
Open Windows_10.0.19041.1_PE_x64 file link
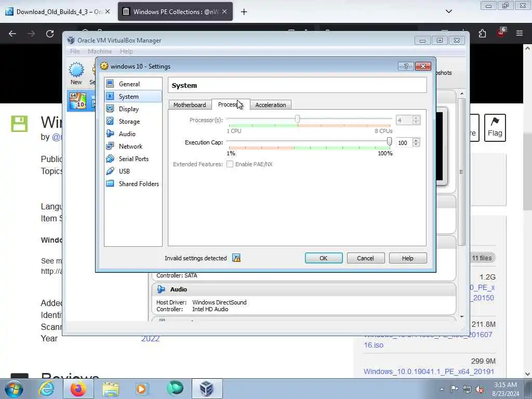[x=429, y=371]
